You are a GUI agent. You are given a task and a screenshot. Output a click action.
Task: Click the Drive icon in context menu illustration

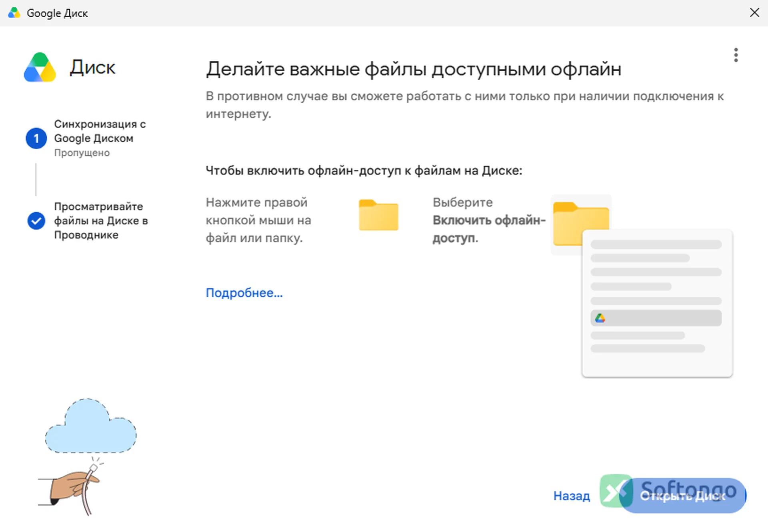(600, 318)
